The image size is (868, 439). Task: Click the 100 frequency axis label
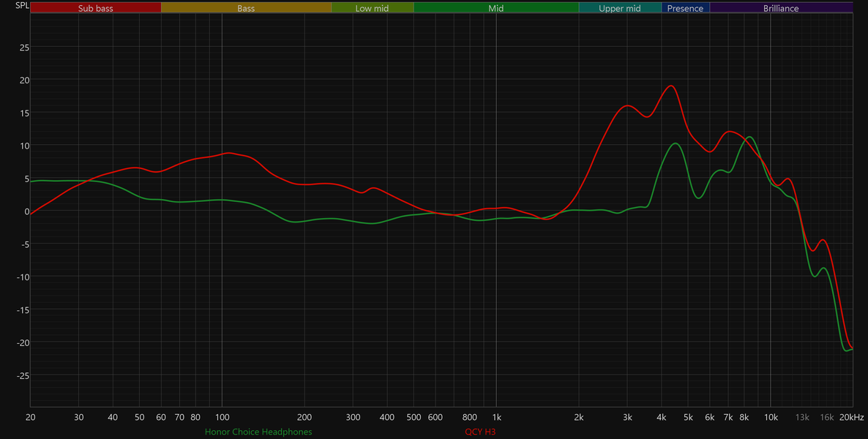pos(222,417)
